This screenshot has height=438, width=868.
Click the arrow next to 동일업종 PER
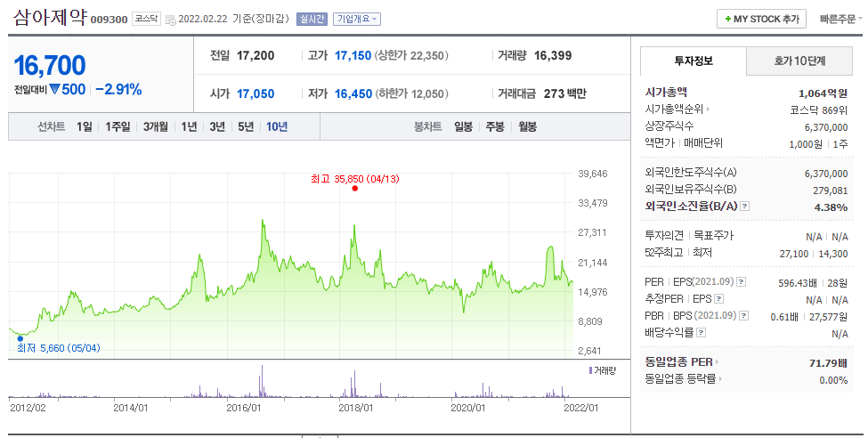point(717,362)
